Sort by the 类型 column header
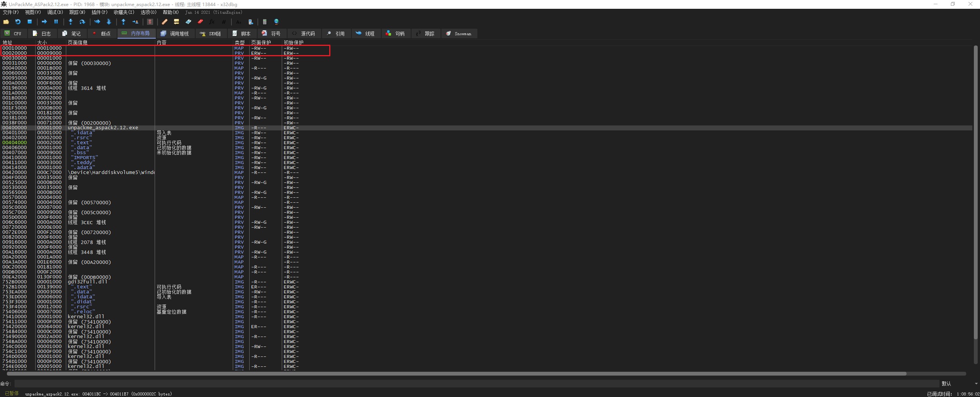Screen dimensions: 980x397 coord(241,42)
